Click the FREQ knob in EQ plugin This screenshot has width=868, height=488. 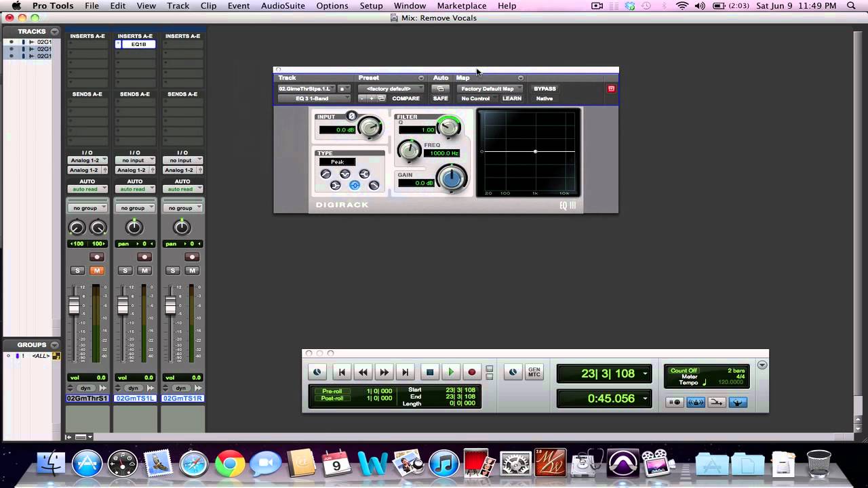410,150
